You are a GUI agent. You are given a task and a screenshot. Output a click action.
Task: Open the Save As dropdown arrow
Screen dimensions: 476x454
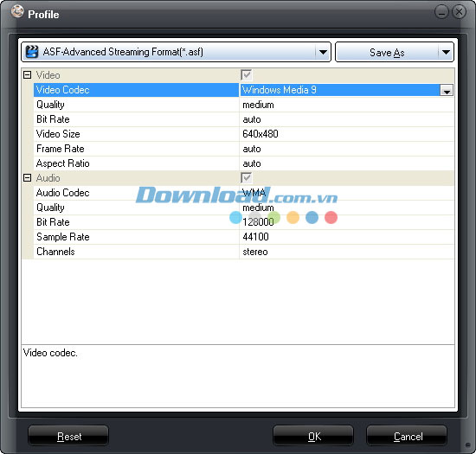tap(446, 52)
